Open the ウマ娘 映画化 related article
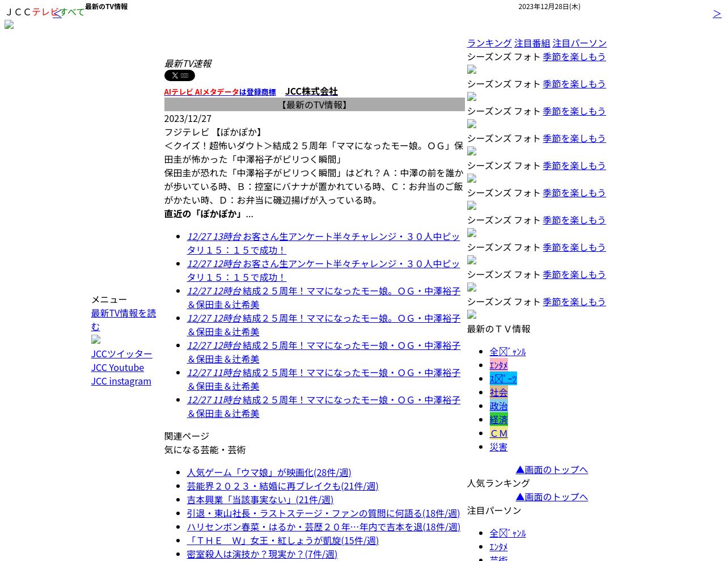 point(269,473)
